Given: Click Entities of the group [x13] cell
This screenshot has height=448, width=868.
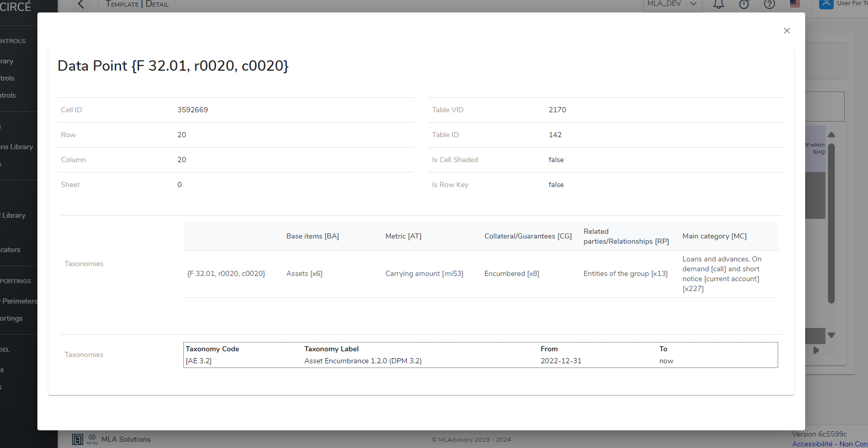Looking at the screenshot, I should click(x=625, y=273).
